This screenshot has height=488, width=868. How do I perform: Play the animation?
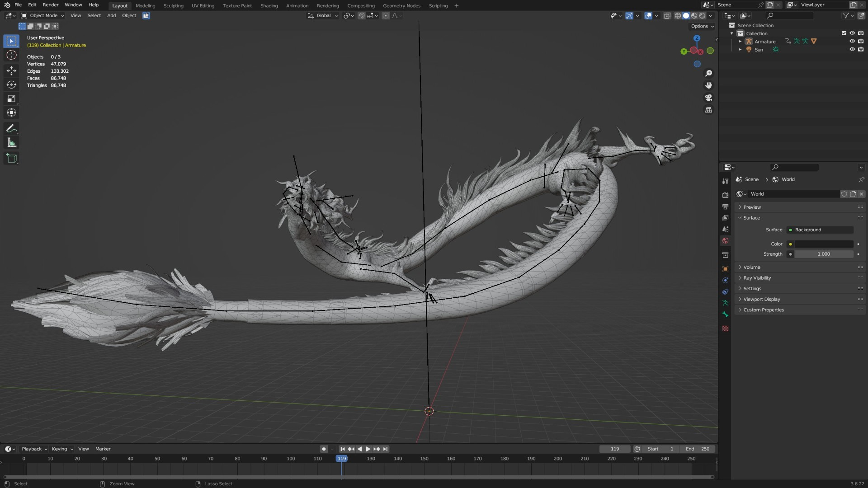[x=368, y=449]
